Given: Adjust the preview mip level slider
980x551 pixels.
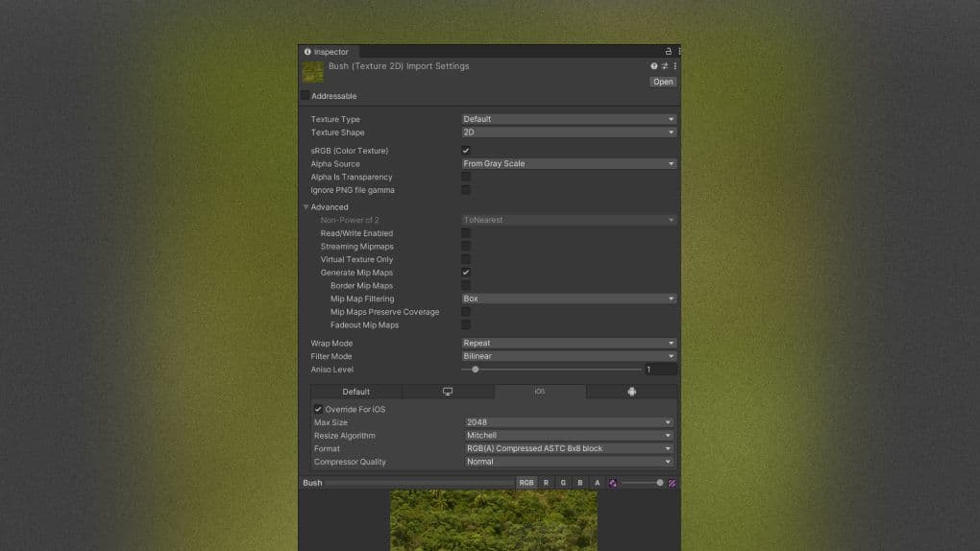Looking at the screenshot, I should pyautogui.click(x=643, y=483).
